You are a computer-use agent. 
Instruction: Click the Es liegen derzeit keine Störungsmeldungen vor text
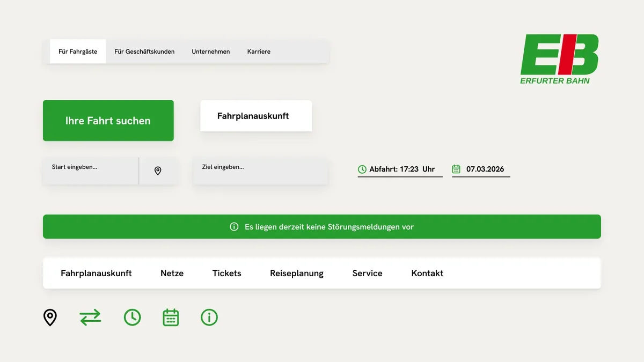click(x=329, y=227)
